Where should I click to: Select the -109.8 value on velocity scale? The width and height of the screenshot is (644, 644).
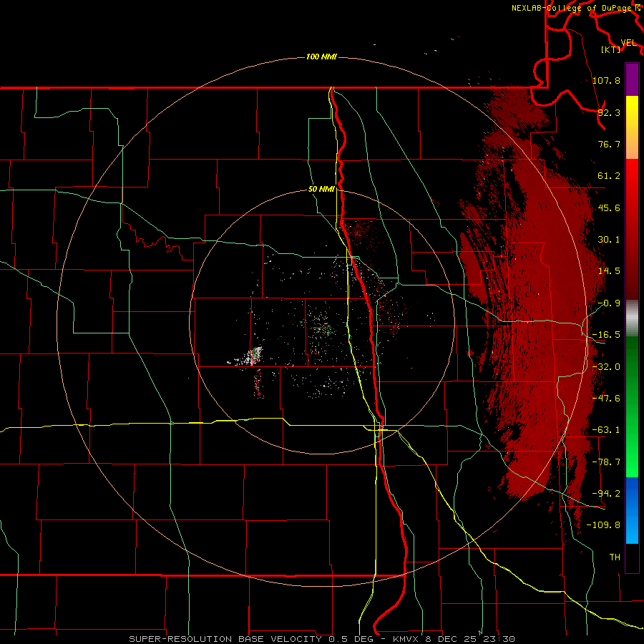(604, 525)
